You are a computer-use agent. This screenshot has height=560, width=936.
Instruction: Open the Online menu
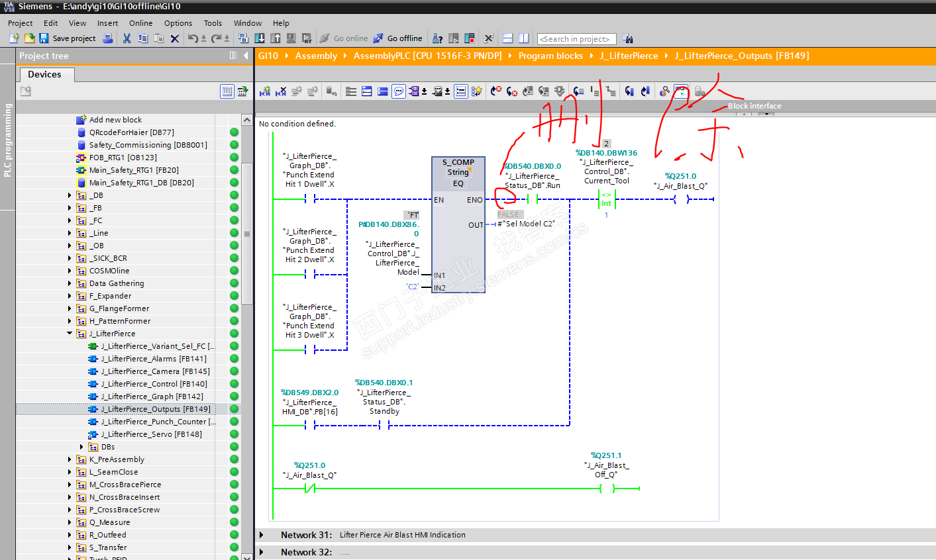click(140, 23)
